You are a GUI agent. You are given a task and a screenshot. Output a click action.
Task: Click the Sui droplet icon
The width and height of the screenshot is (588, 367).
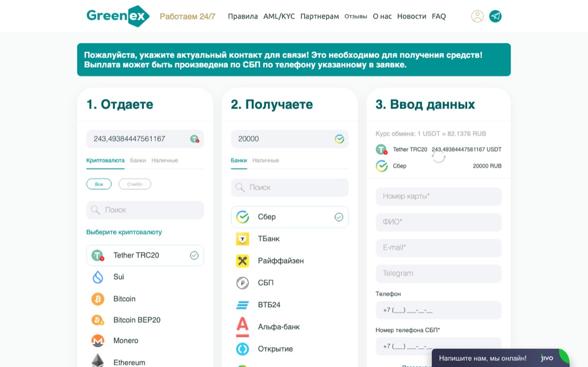98,277
